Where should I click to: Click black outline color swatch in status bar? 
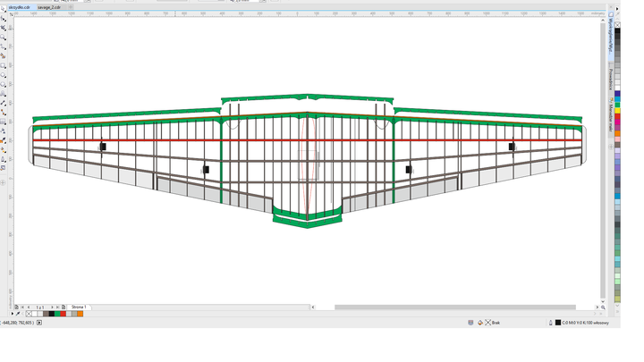(x=558, y=323)
